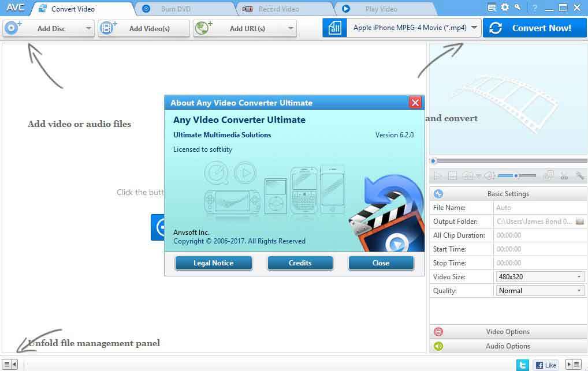This screenshot has width=588, height=371.
Task: Click the Start Time value field
Action: (x=540, y=249)
